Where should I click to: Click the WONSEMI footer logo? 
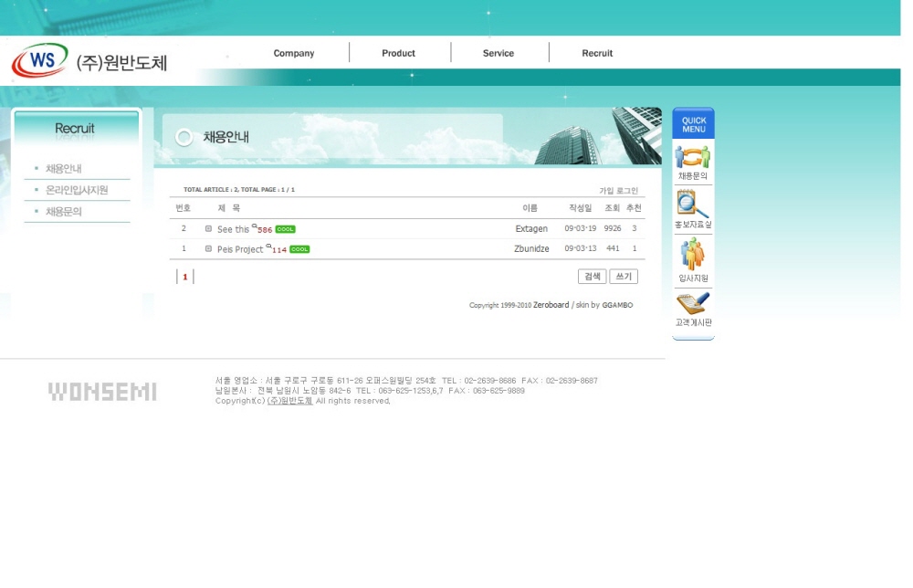[x=102, y=392]
